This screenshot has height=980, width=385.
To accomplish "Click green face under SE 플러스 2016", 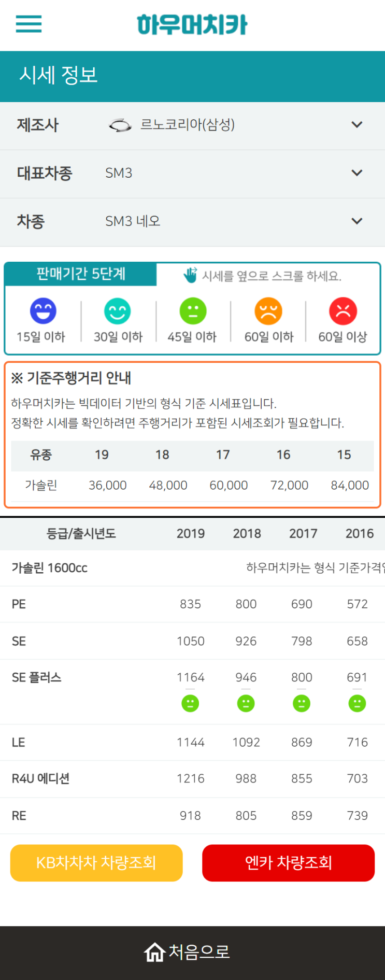I will (x=357, y=703).
